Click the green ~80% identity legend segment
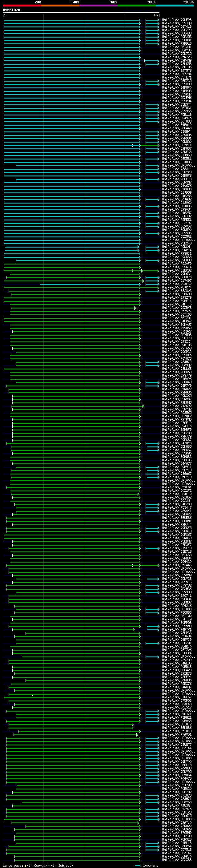197x868 pixels. click(137, 6)
